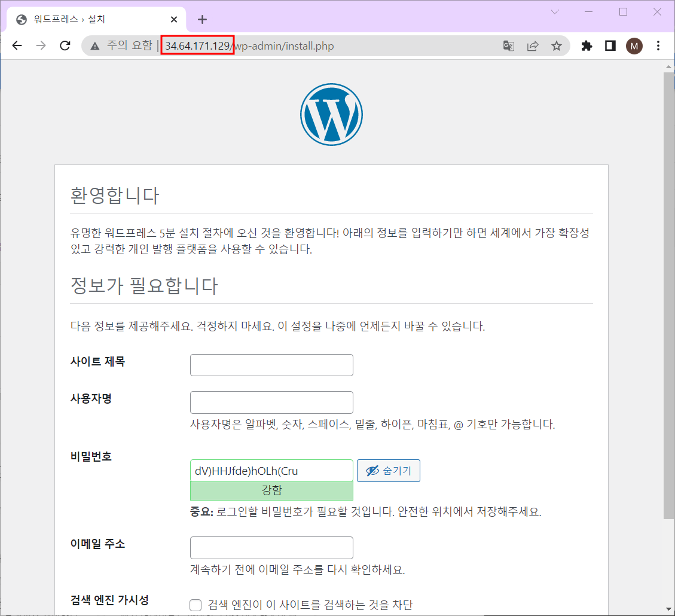Maximize the browser window
The height and width of the screenshot is (616, 675).
(623, 12)
